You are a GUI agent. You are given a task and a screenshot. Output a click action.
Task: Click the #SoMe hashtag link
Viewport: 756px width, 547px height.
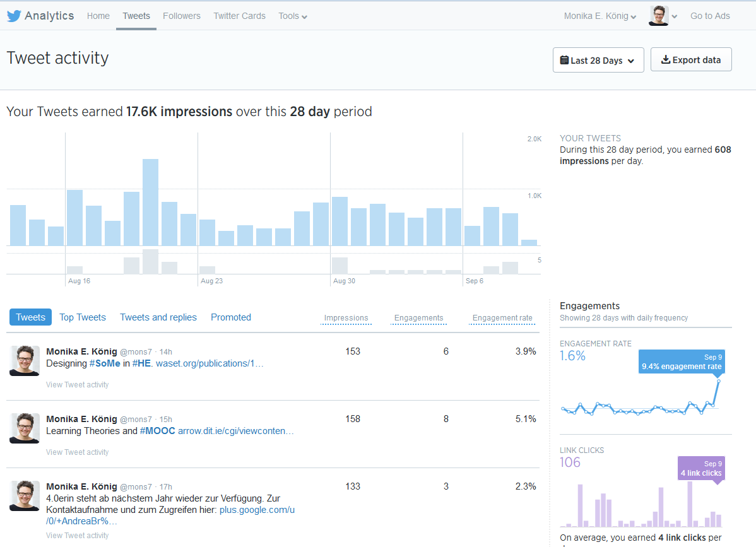click(x=105, y=363)
